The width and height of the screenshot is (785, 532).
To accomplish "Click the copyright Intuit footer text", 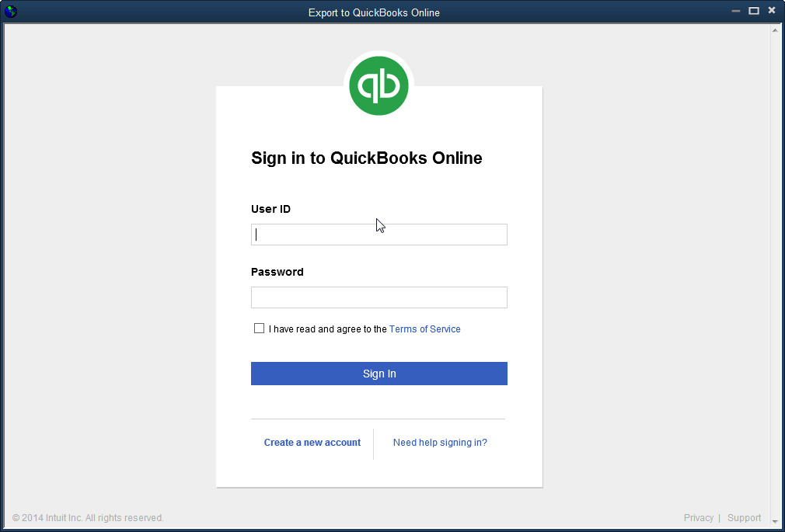I will 88,517.
